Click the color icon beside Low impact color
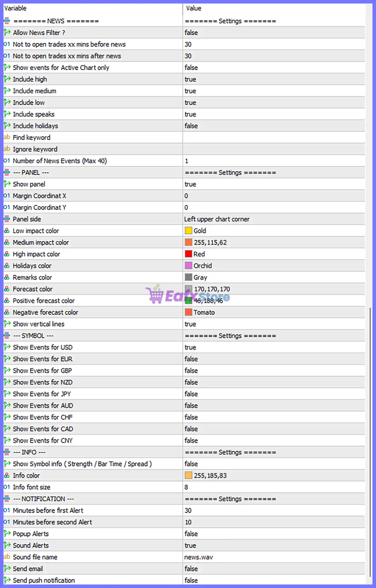Viewport: 376px width, 588px height. (x=7, y=231)
